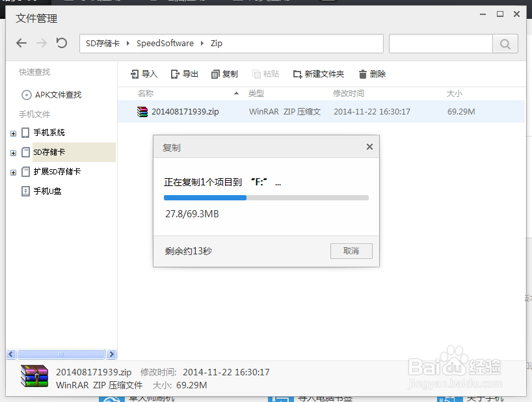
Task: Click the WinRAR icon of 201408171939.zip
Action: [x=142, y=112]
